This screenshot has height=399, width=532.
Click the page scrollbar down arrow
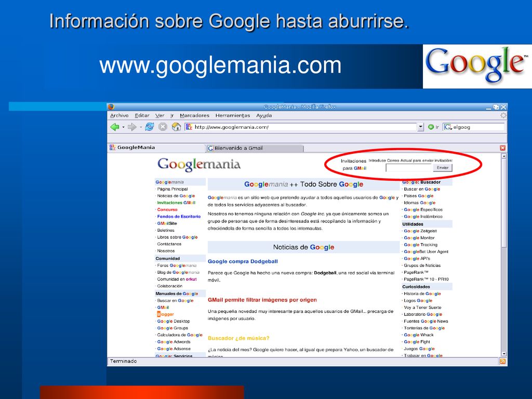(x=504, y=354)
